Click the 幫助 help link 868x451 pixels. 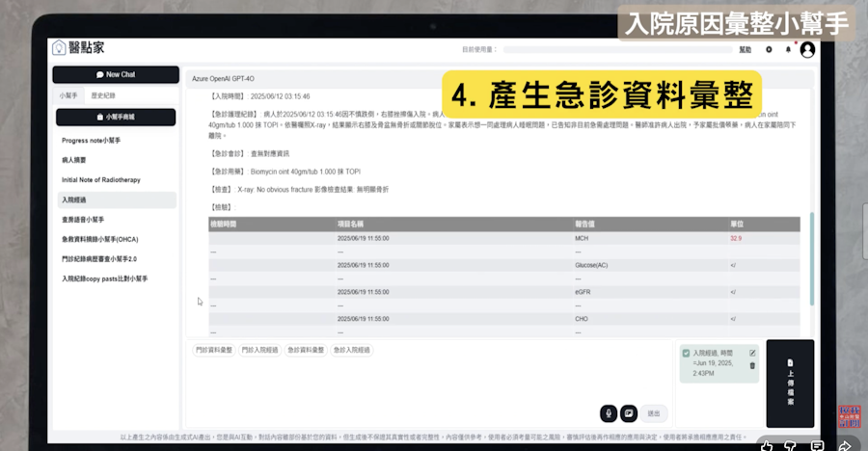(x=745, y=49)
